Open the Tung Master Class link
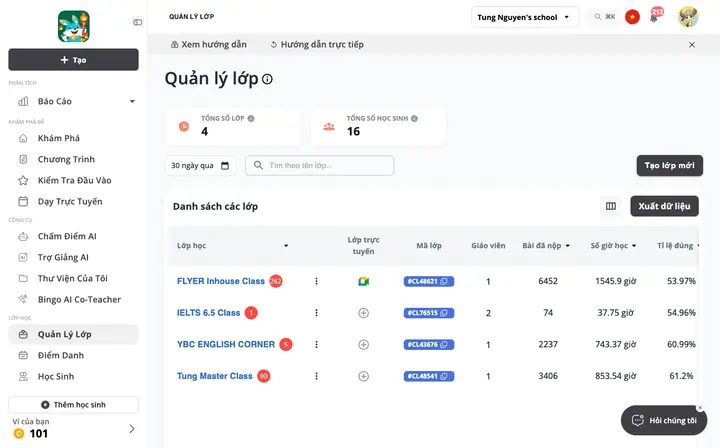720x448 pixels. (x=214, y=376)
